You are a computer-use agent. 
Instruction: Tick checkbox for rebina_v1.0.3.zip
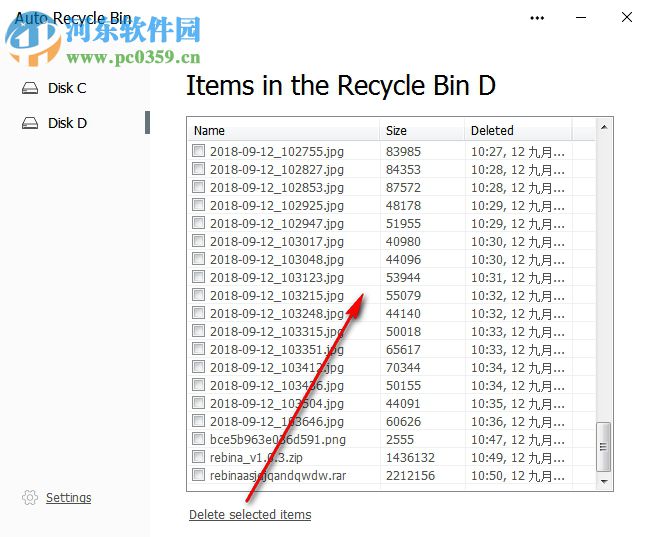[199, 457]
